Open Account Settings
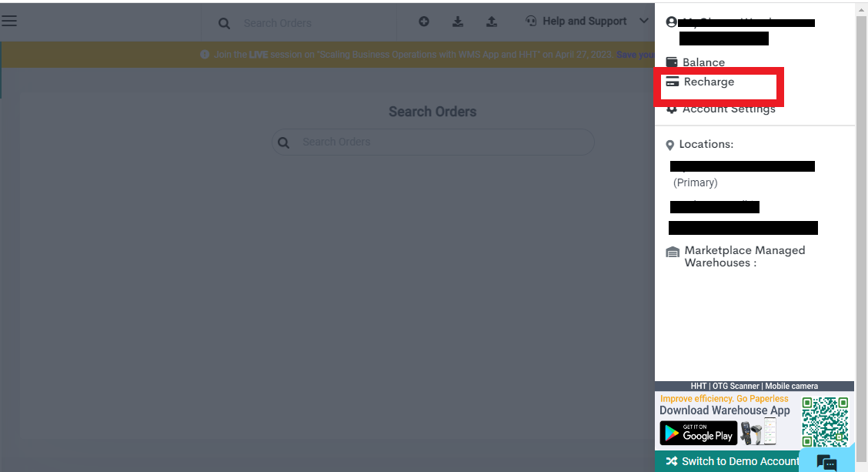Viewport: 868px width, 472px height. click(x=729, y=109)
